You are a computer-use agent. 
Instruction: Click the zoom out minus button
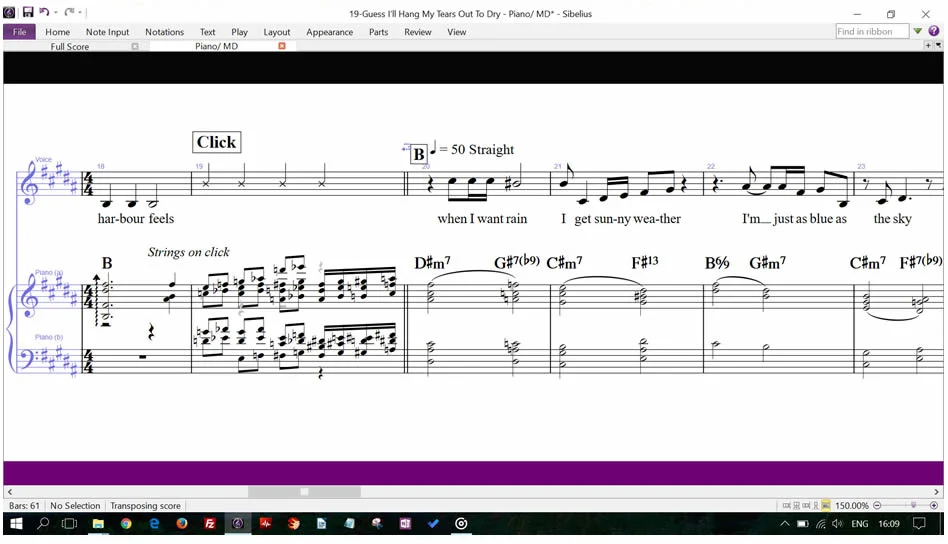pos(877,505)
